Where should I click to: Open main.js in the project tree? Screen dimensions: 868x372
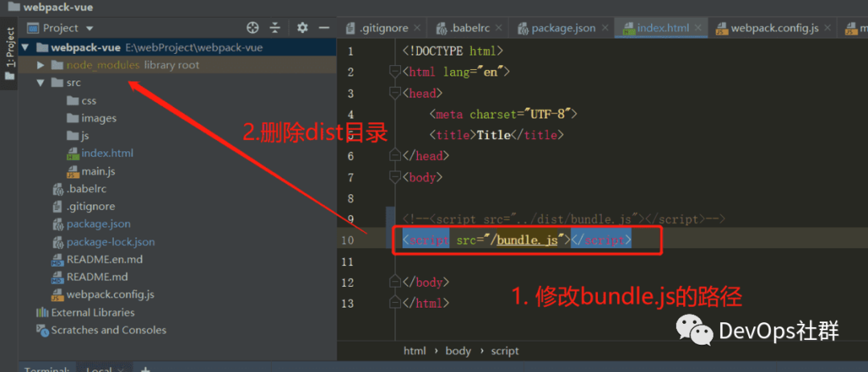(91, 171)
